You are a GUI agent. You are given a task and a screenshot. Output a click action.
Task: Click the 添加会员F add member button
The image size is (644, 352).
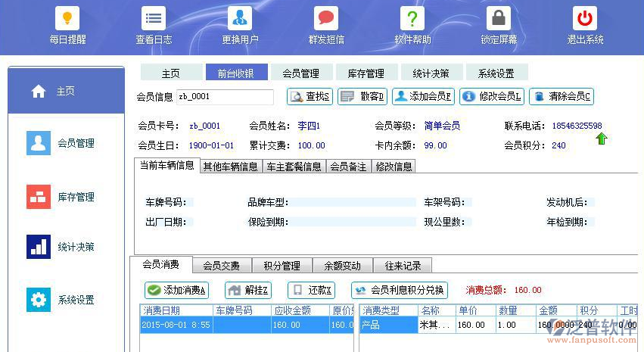(x=423, y=97)
